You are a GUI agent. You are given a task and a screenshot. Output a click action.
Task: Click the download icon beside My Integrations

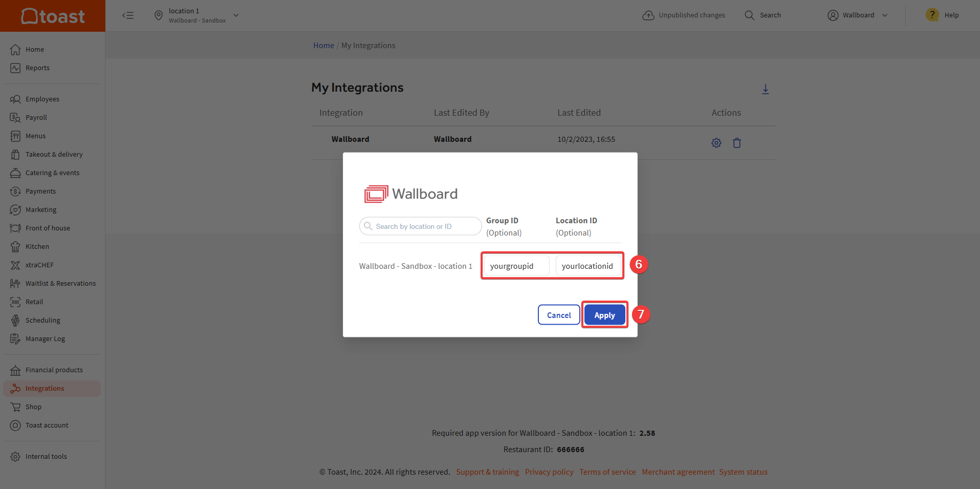[766, 89]
